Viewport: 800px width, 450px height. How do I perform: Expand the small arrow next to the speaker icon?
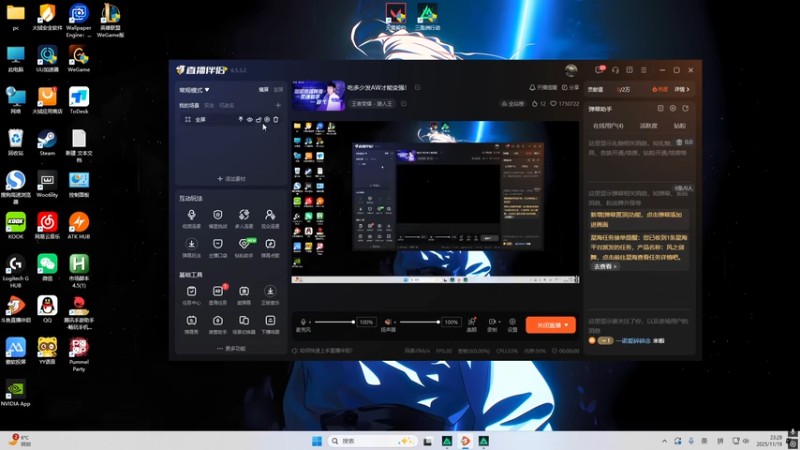tap(395, 322)
